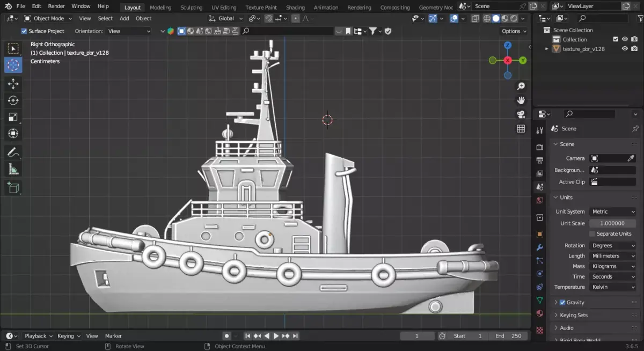This screenshot has height=351, width=644.
Task: Open the Unit System Metric dropdown
Action: [x=613, y=212]
